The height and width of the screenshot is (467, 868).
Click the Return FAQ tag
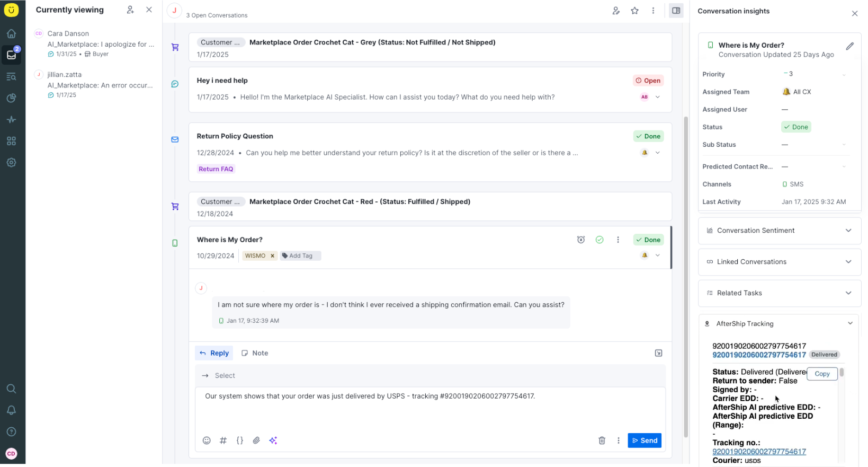[x=216, y=169]
